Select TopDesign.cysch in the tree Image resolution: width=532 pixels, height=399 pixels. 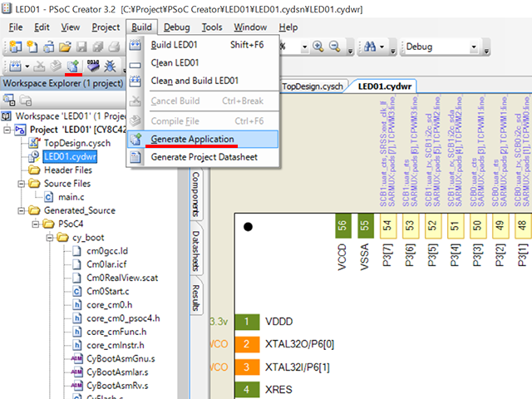(77, 143)
